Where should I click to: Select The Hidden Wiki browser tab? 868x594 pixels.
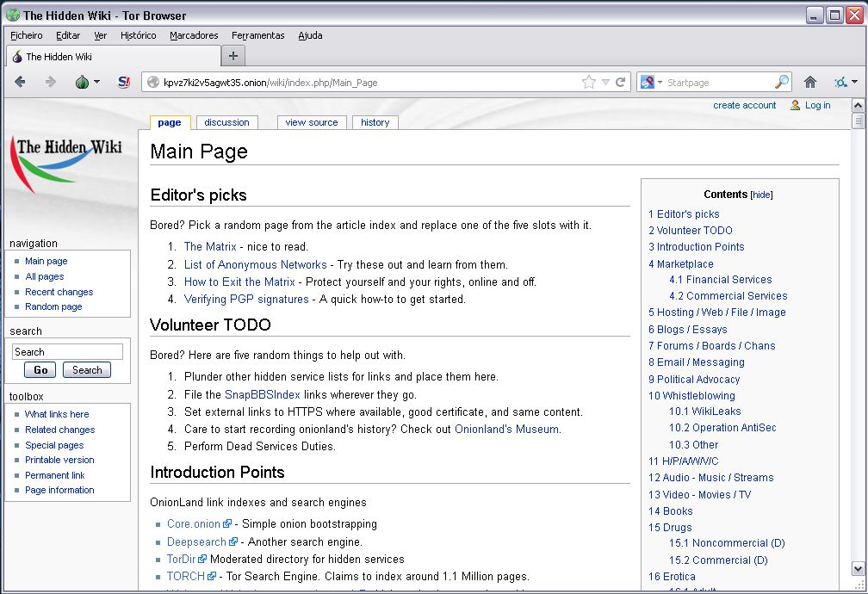click(x=113, y=57)
